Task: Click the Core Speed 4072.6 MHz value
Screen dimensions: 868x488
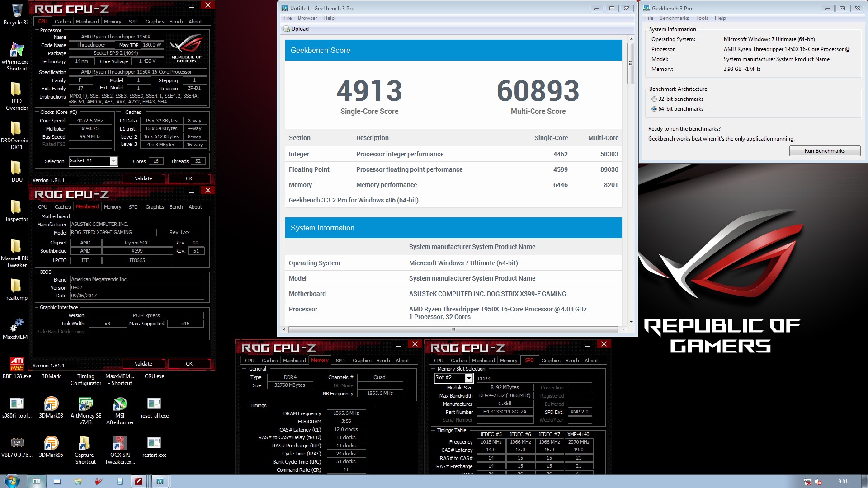Action: click(x=90, y=121)
